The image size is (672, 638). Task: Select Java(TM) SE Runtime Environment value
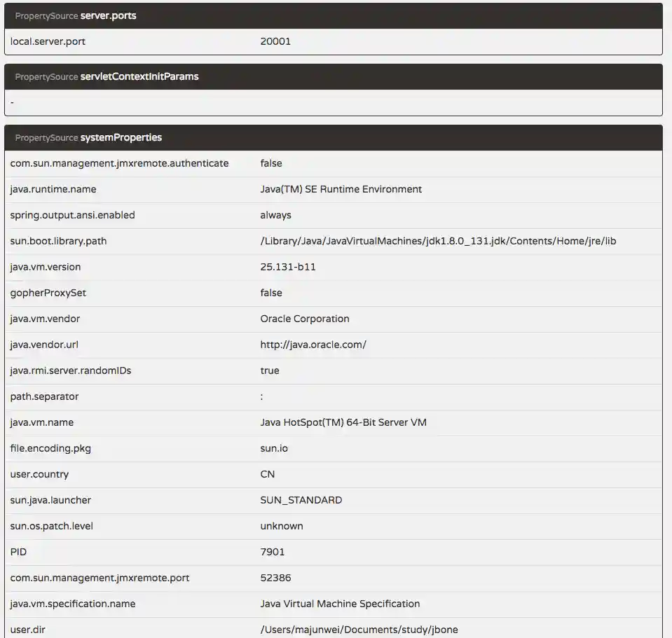click(x=341, y=189)
